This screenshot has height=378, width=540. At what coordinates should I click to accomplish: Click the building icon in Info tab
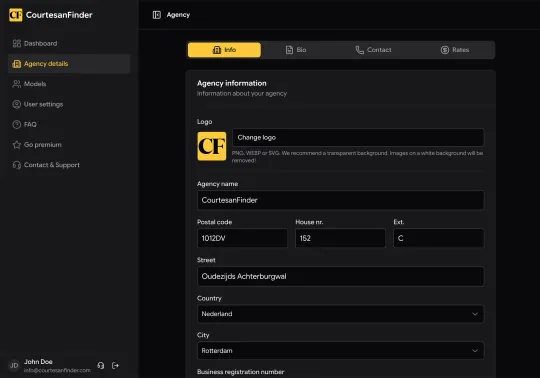[217, 50]
